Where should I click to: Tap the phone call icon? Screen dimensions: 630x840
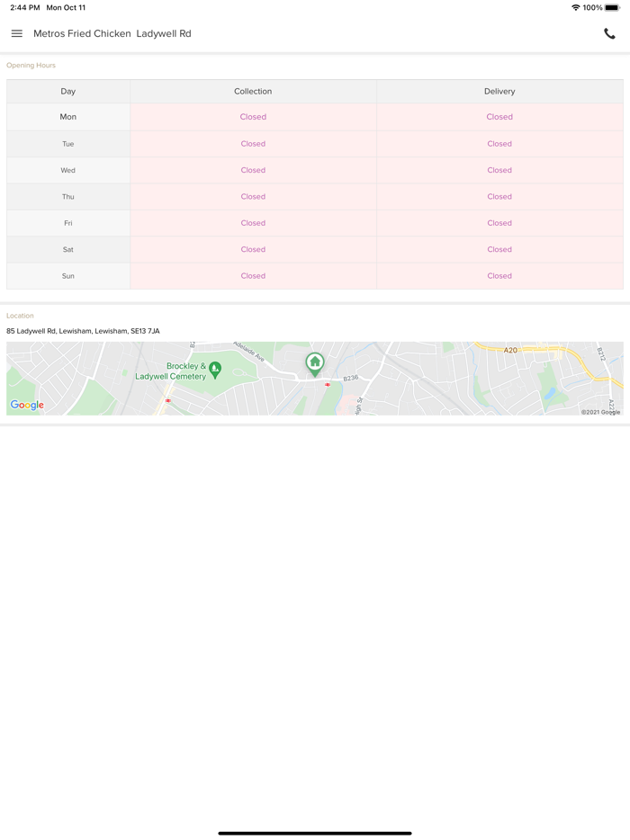point(609,33)
